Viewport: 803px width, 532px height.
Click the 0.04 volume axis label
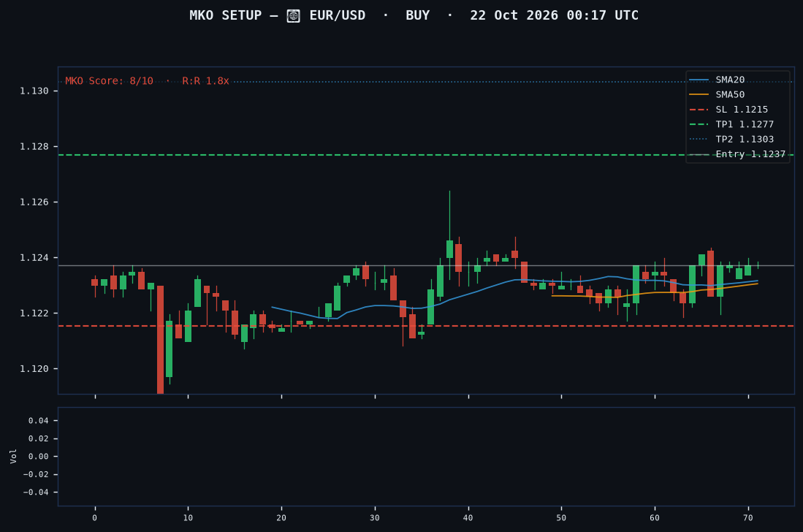tap(39, 421)
